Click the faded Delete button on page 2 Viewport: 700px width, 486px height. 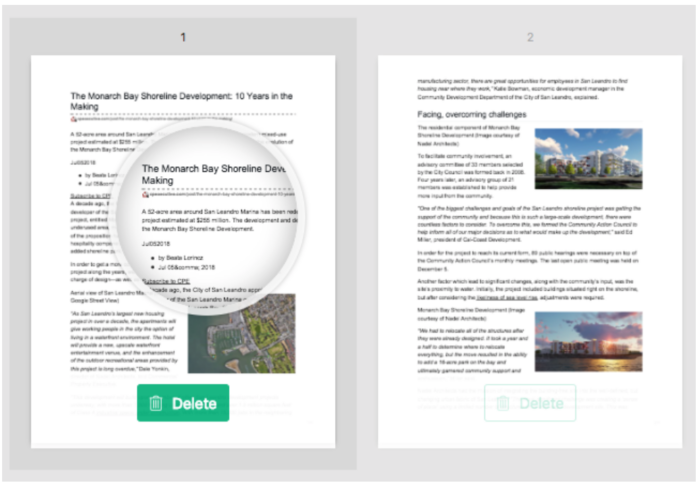pos(530,403)
